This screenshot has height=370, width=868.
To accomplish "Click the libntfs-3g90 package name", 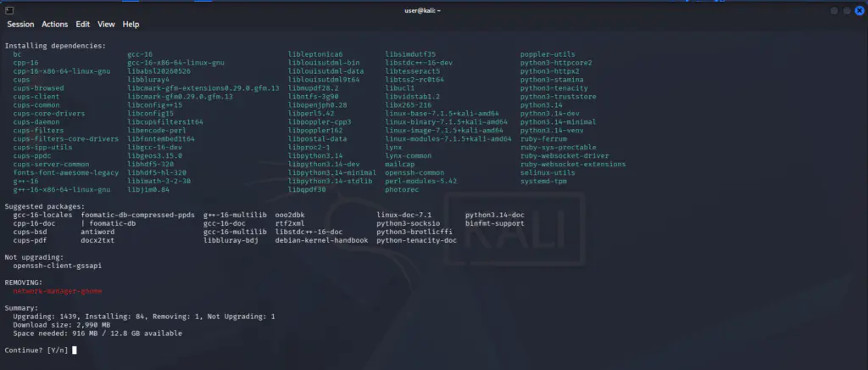I will [314, 97].
